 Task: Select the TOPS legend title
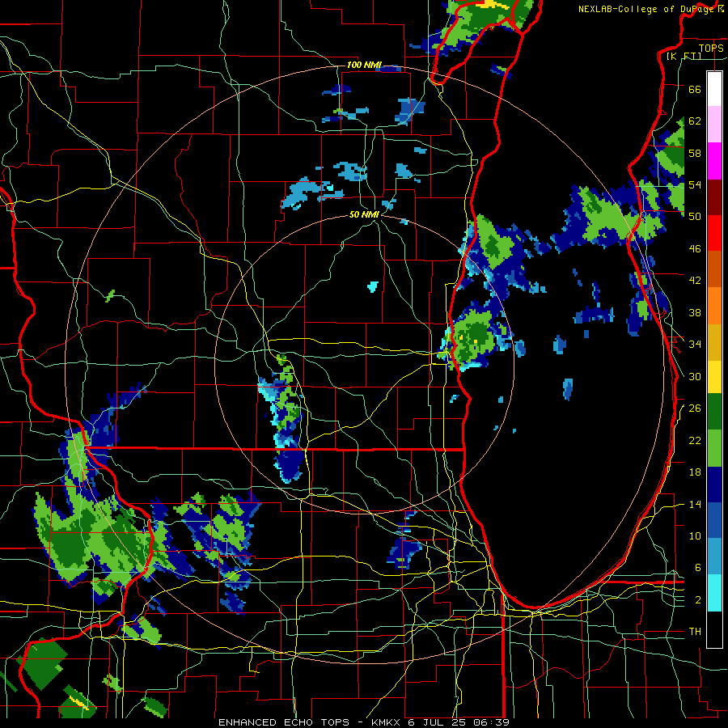pos(711,48)
